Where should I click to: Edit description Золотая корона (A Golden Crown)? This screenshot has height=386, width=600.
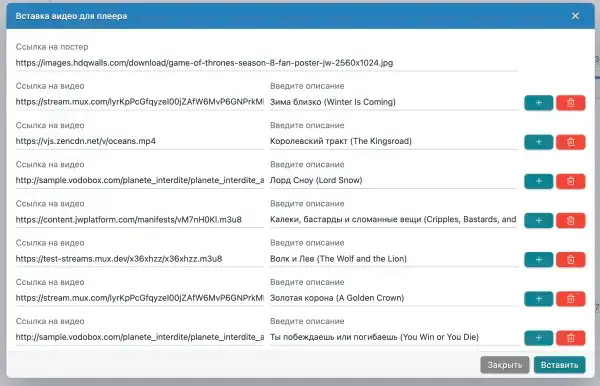394,298
